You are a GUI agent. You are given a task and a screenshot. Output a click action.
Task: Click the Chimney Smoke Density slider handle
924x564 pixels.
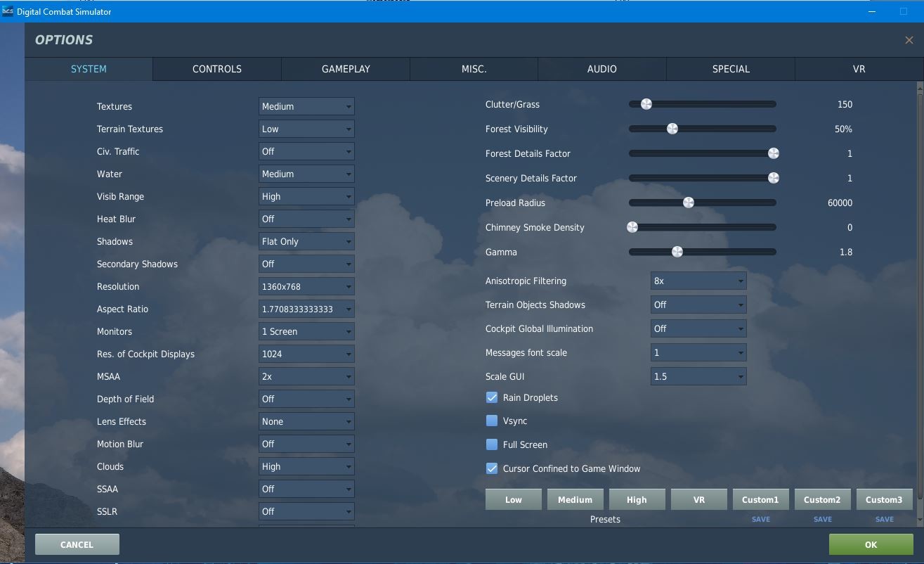pyautogui.click(x=632, y=227)
